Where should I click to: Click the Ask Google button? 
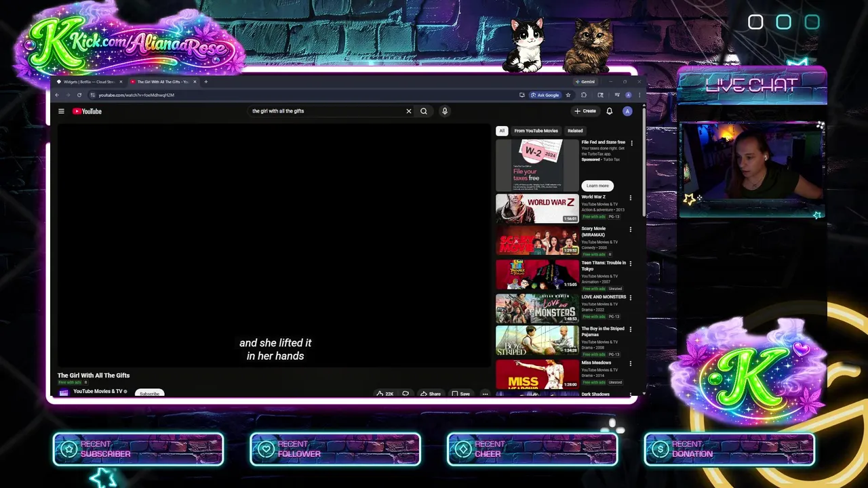click(x=545, y=95)
